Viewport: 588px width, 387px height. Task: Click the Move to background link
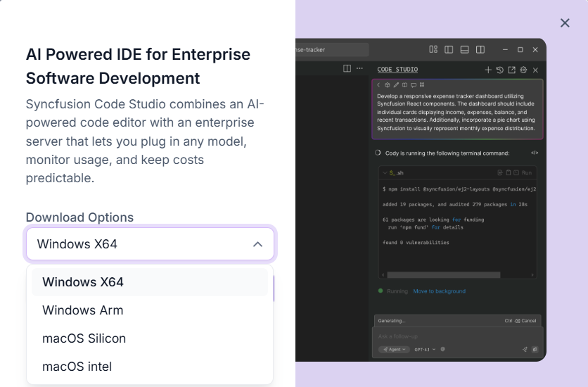click(439, 291)
